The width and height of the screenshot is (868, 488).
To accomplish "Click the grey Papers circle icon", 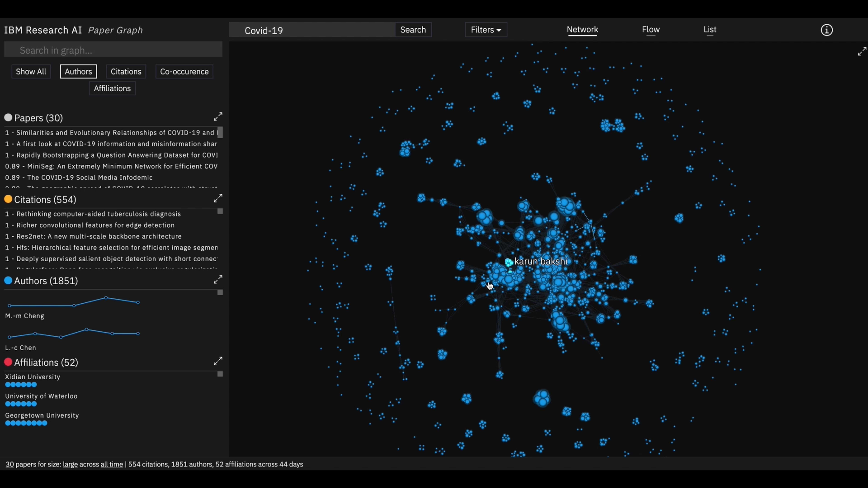I will [8, 118].
